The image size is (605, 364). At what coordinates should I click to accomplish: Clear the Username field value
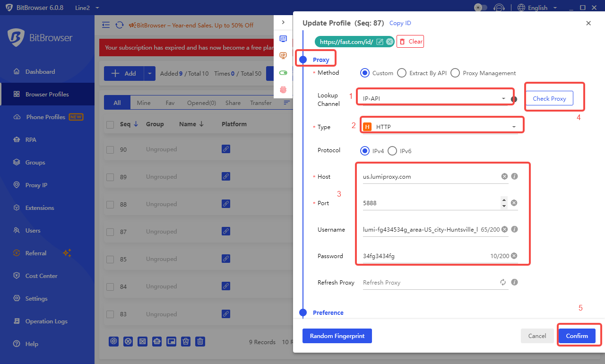pos(504,229)
